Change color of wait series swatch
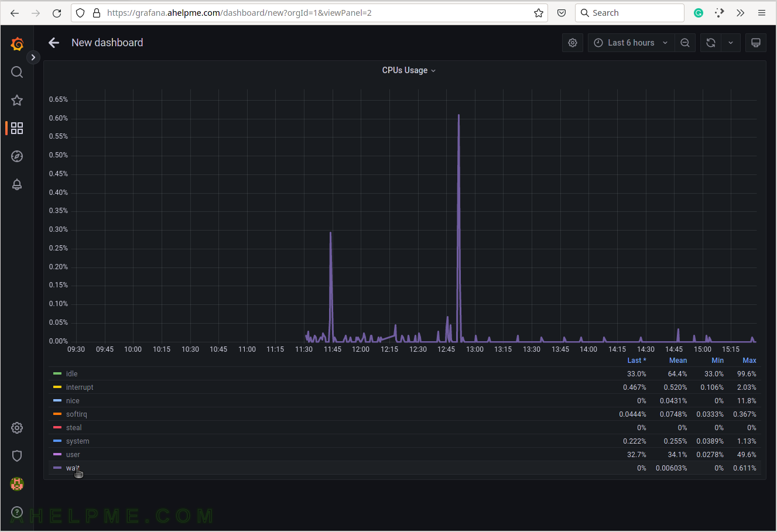This screenshot has height=532, width=777. coord(57,468)
